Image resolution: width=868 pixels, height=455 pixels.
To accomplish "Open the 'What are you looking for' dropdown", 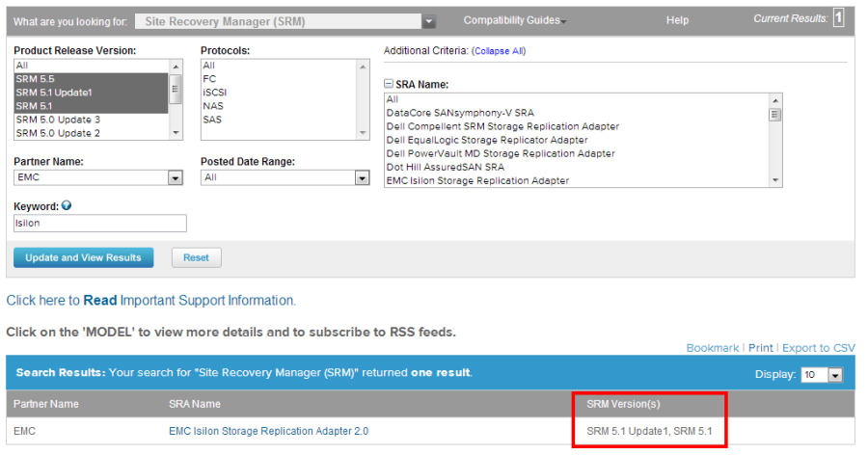I will [x=429, y=21].
